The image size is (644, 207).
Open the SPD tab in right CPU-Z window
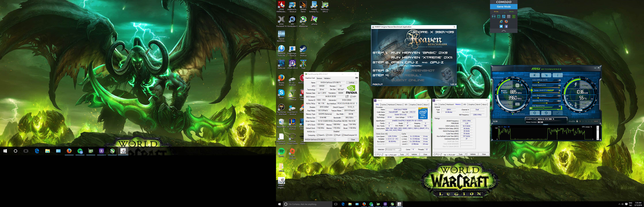[x=464, y=105]
